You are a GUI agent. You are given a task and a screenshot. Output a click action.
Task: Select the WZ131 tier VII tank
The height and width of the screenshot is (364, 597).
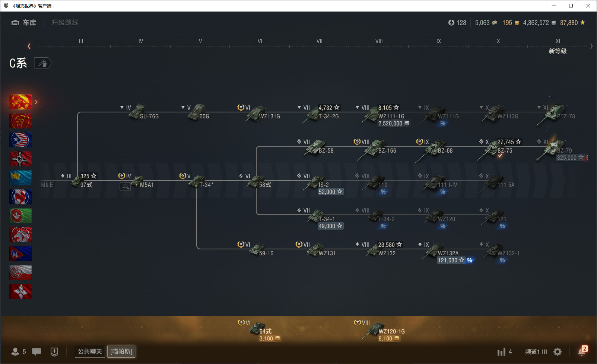[316, 250]
